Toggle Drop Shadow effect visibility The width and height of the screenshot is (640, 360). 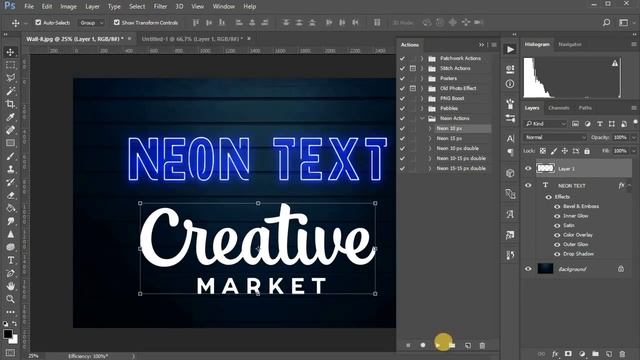[x=557, y=254]
